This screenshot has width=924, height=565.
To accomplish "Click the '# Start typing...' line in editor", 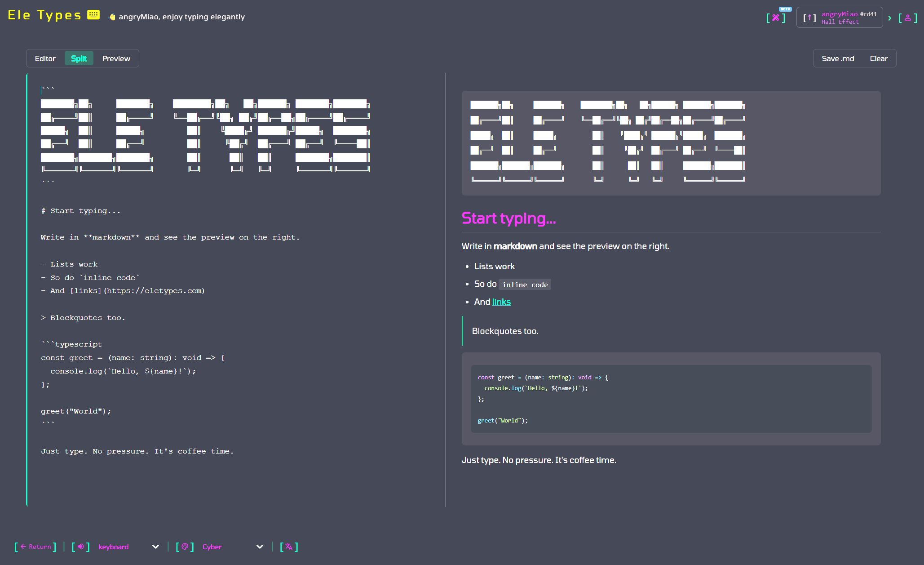I will click(81, 211).
